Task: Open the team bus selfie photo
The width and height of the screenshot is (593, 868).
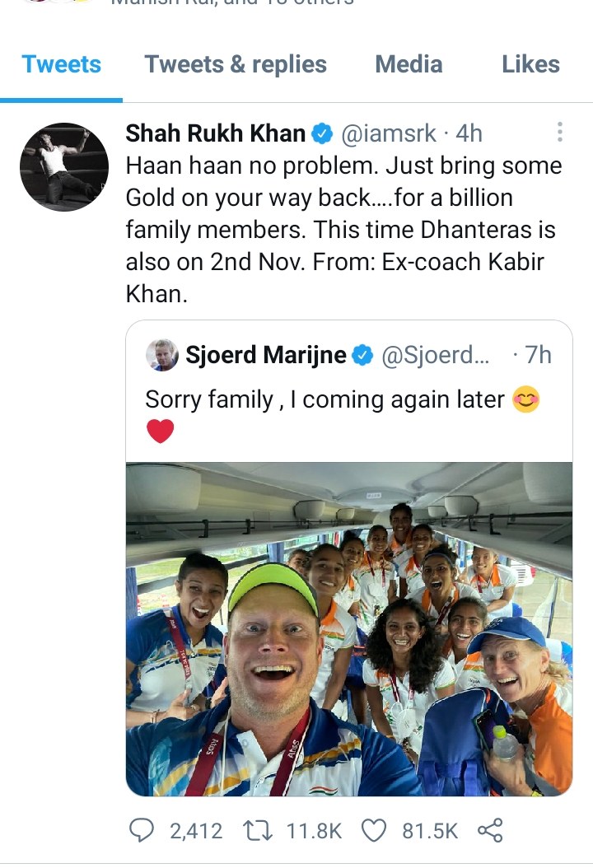Action: [x=349, y=629]
